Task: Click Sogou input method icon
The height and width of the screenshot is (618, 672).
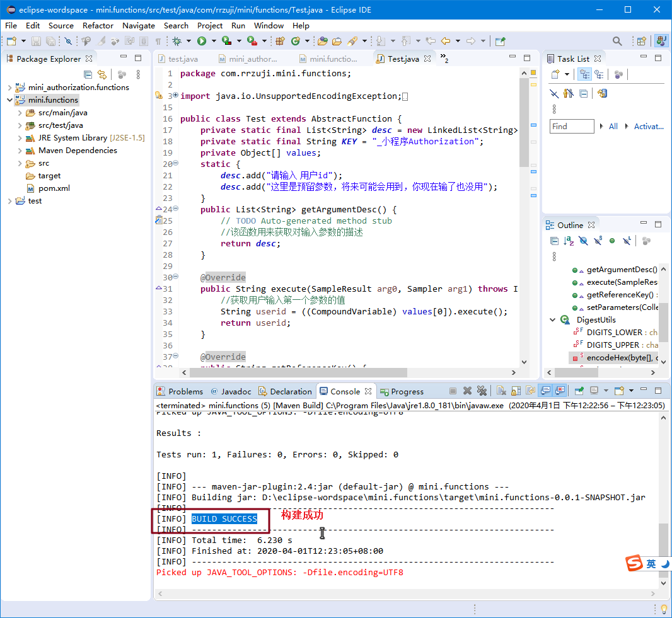Action: coord(634,563)
